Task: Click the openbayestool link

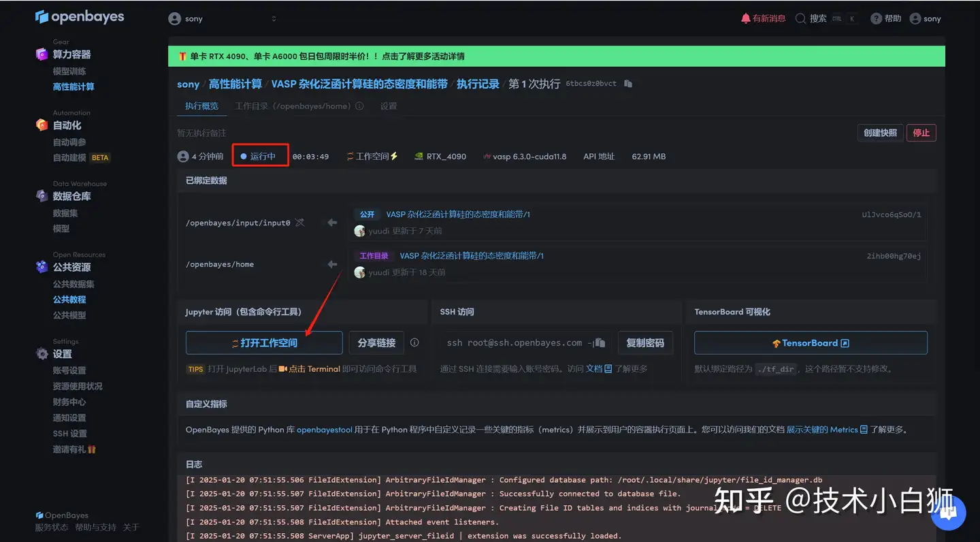Action: 325,430
